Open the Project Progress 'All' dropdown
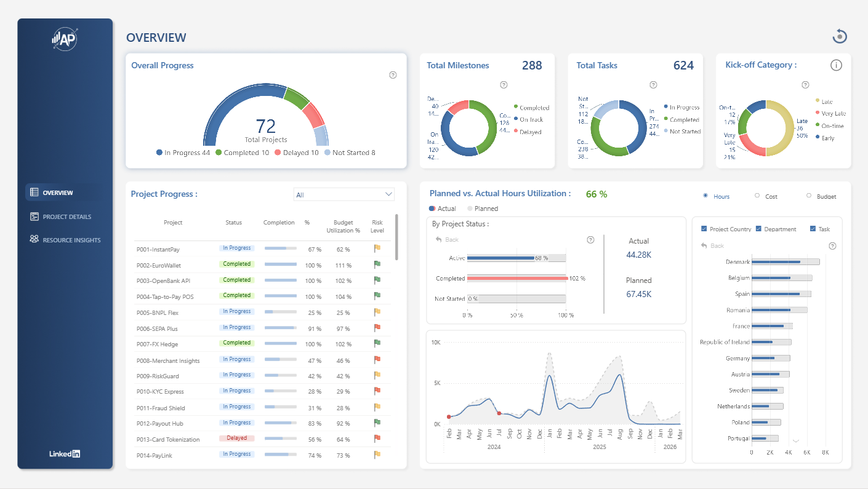 pyautogui.click(x=344, y=194)
